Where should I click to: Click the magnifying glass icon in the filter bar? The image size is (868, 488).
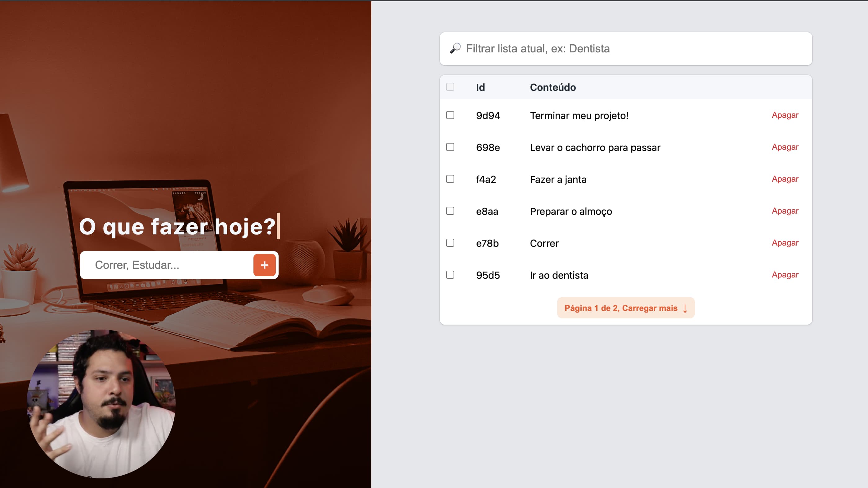(x=455, y=48)
